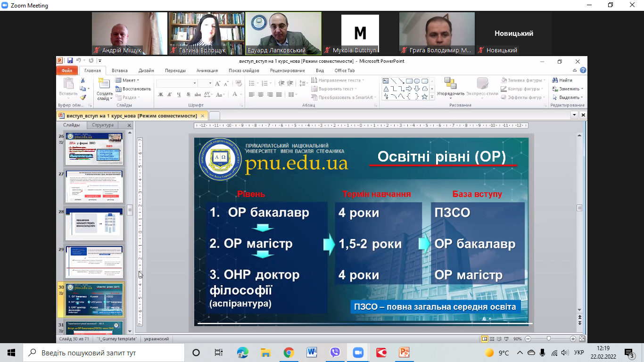This screenshot has height=362, width=644.
Task: Open the font name combo box
Action: (176, 83)
